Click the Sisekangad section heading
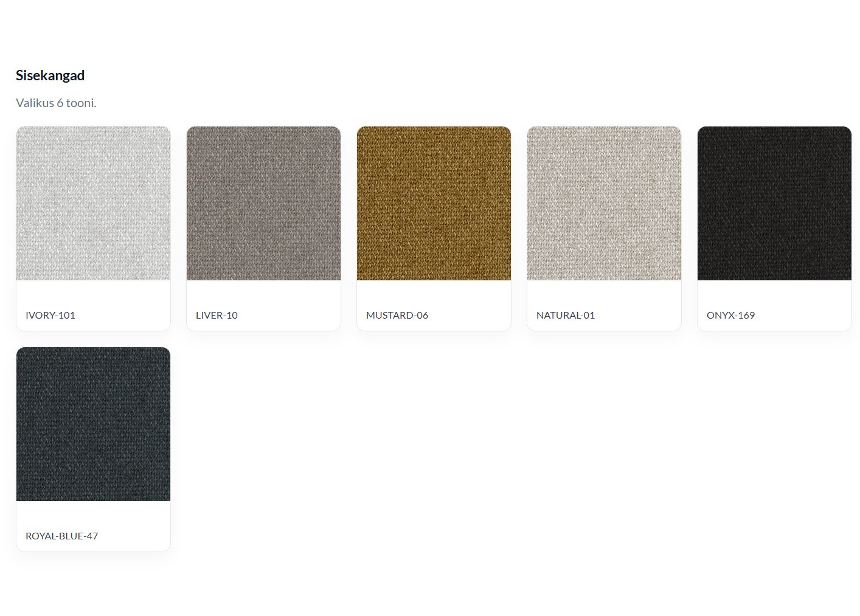Viewport: 860px width, 616px height. click(x=50, y=75)
